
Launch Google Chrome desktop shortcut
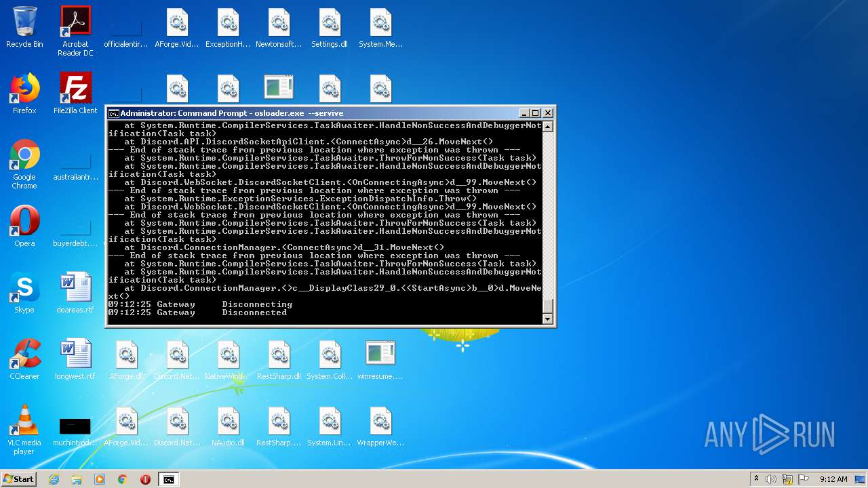click(x=24, y=165)
